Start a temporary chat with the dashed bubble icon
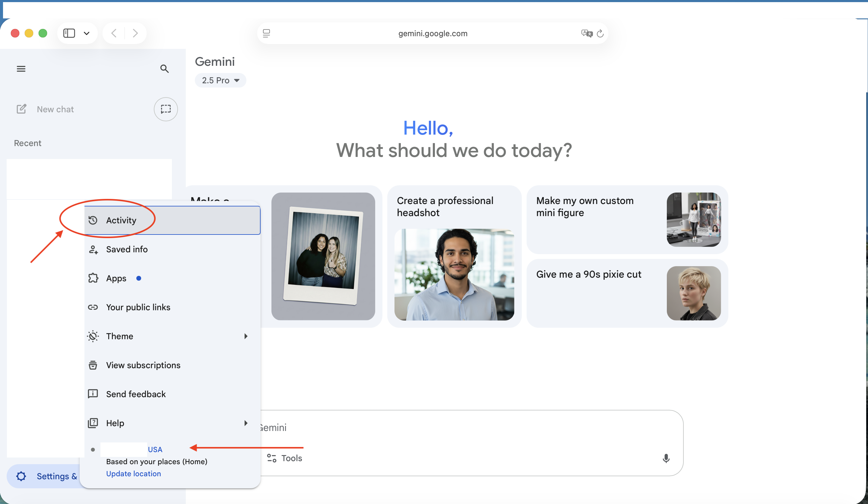This screenshot has height=504, width=868. click(165, 109)
